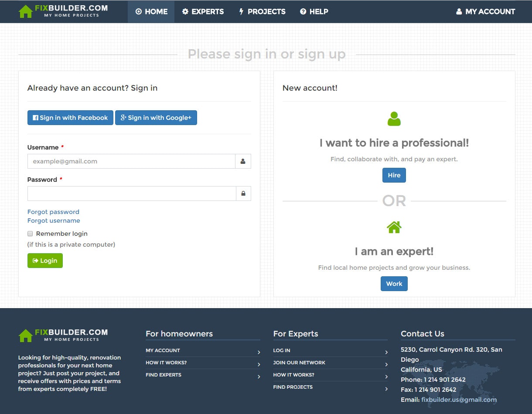Click the 'Phone: 1 214 901 2642' text
Viewport: 532px width, 414px height.
(x=433, y=380)
